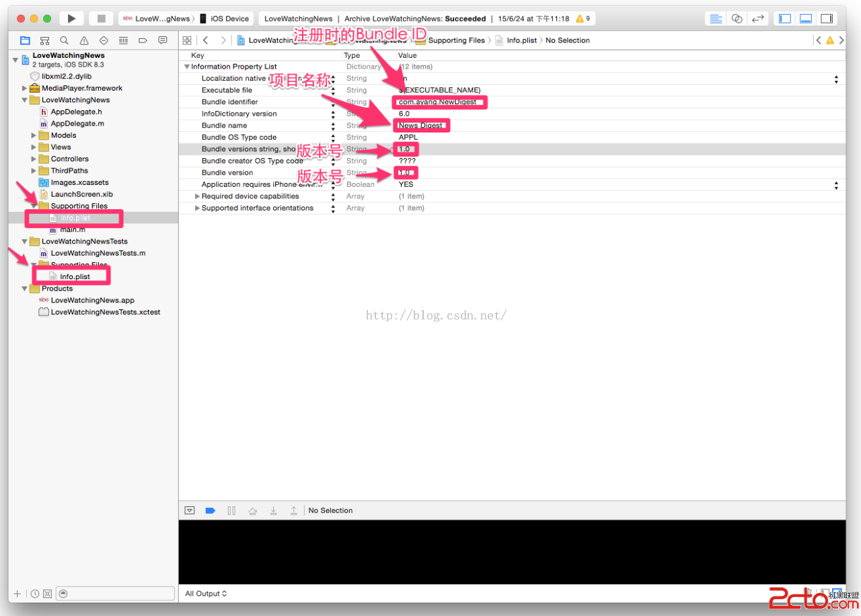Collapse the Information Property List row
Screen dimensions: 861x616
point(187,67)
